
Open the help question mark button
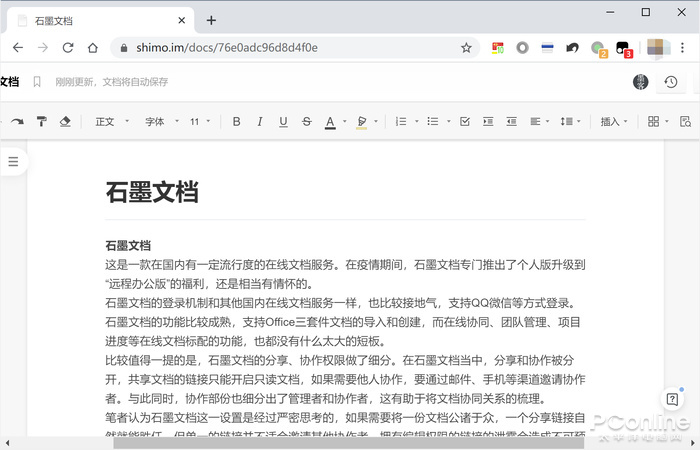click(x=673, y=399)
